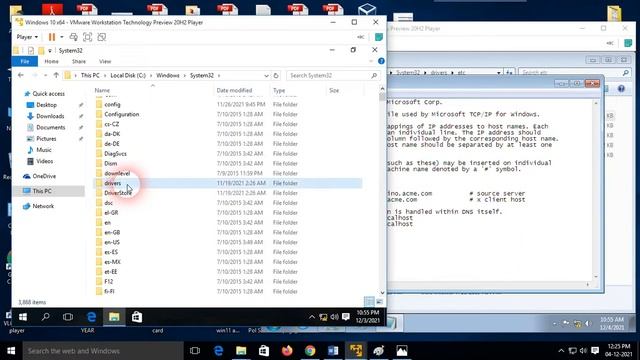The image size is (640, 360).
Task: Select Windows in the address breadcrumb
Action: point(168,76)
